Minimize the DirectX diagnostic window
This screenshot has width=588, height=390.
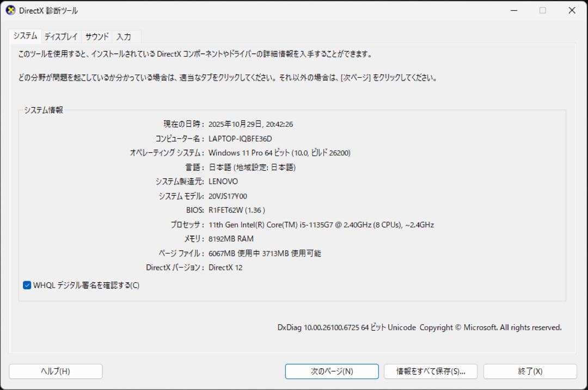[x=513, y=10]
